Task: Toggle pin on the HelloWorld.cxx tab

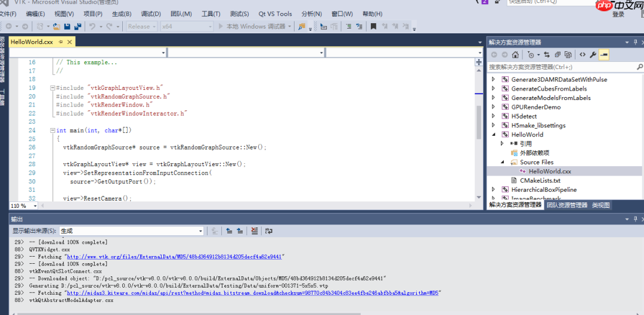Action: click(x=59, y=42)
